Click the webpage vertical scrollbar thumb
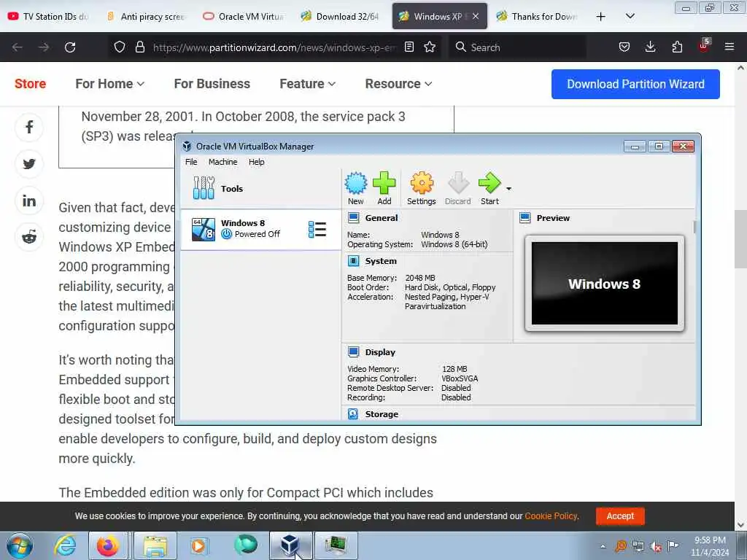This screenshot has width=747, height=560. [x=740, y=239]
